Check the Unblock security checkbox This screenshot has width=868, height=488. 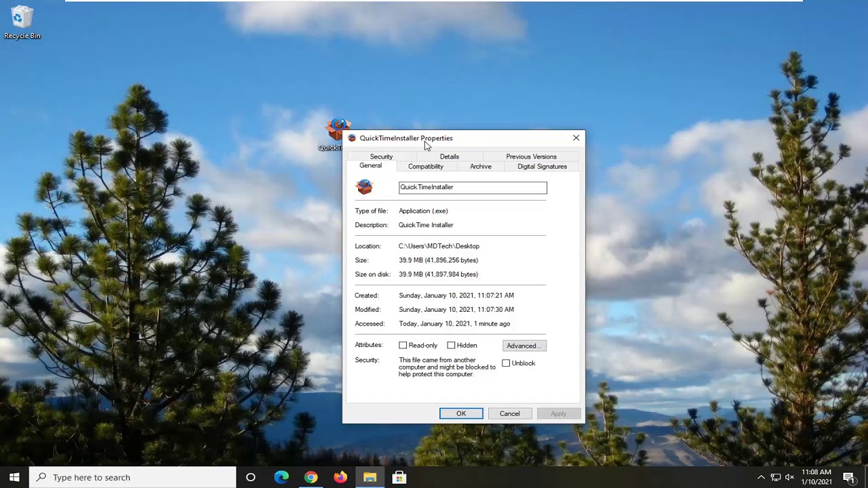coord(506,363)
